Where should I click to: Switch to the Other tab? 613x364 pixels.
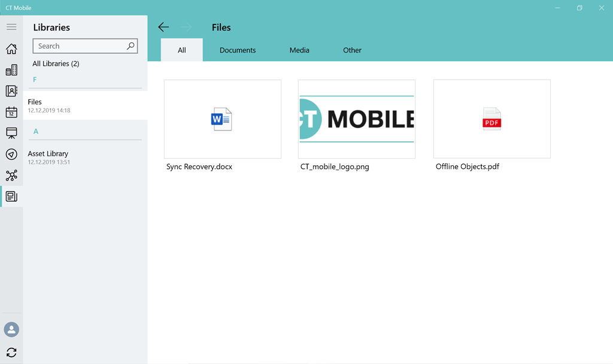pyautogui.click(x=352, y=50)
